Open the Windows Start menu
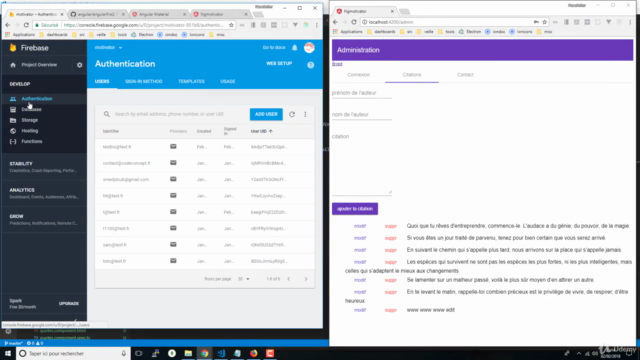This screenshot has height=360, width=640. click(8, 353)
